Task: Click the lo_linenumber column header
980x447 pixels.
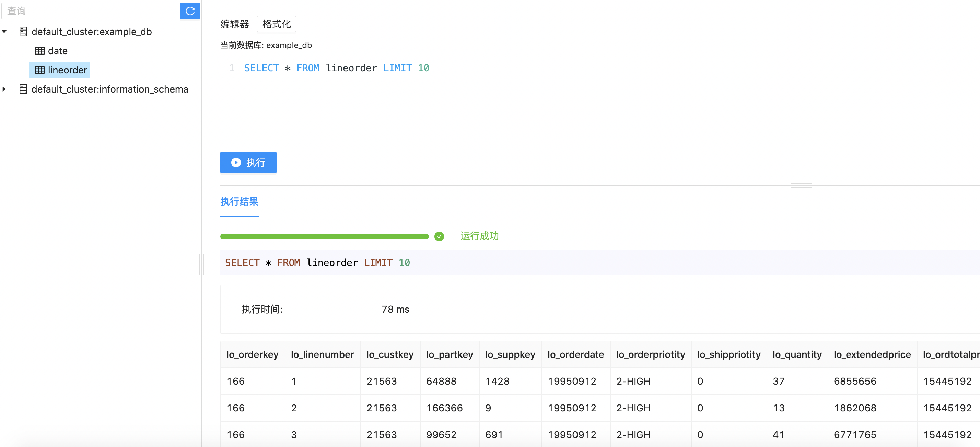Action: (322, 355)
